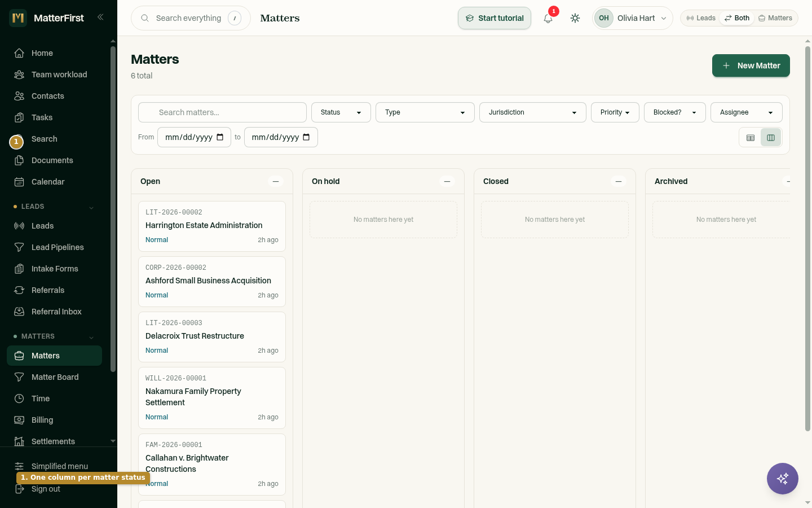
Task: Collapse the sidebar with double-chevron icon
Action: click(100, 17)
